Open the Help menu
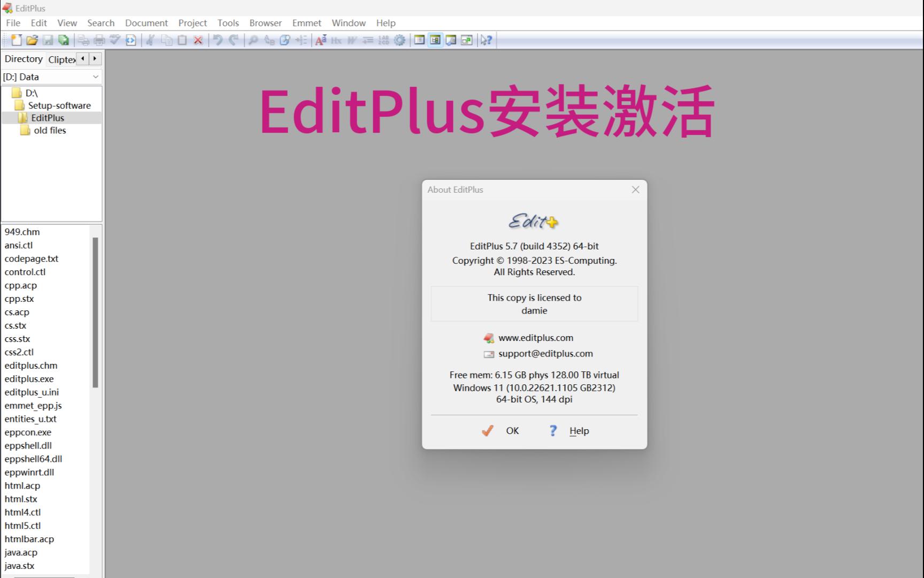Screen dimensions: 924x578 point(386,23)
